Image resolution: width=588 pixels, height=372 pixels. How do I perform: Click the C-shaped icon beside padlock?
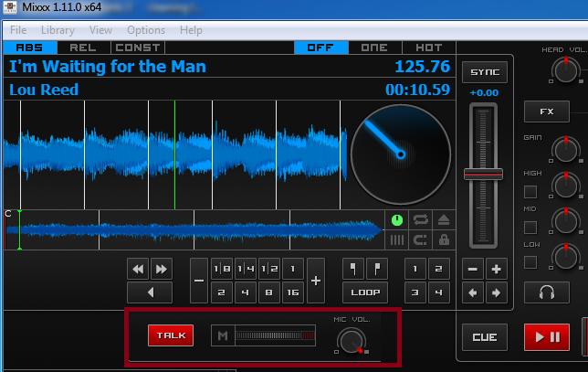pos(420,239)
